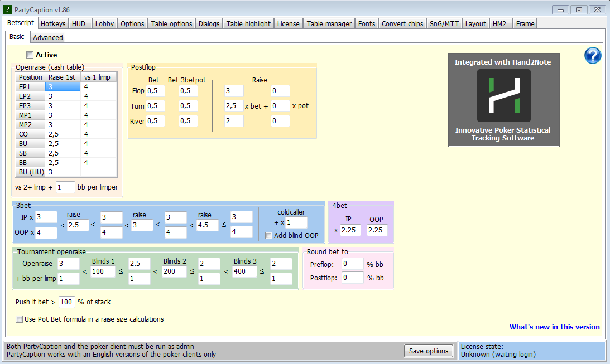Open the License tab
The image size is (610, 364).
pyautogui.click(x=289, y=24)
